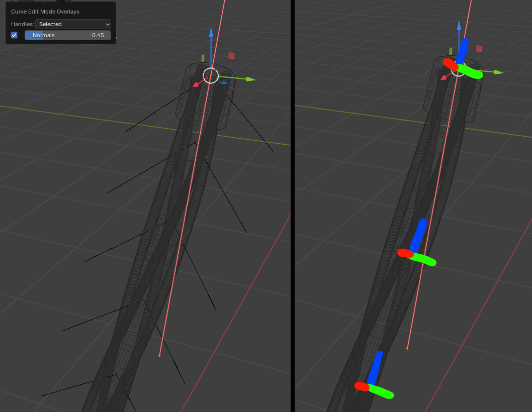Click the 'Curve Edit Mode Overlays' heading
The height and width of the screenshot is (412, 532).
pos(45,12)
